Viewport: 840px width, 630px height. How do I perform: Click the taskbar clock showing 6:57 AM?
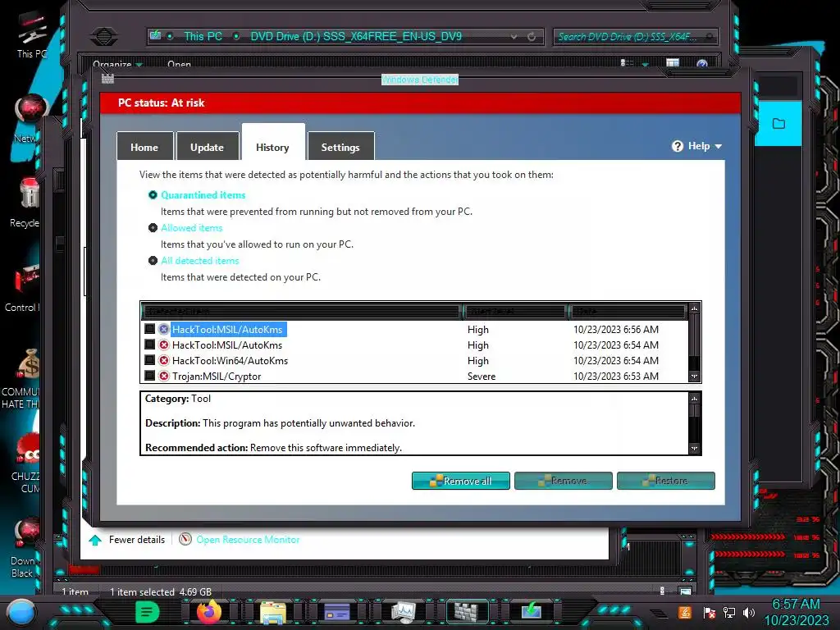[x=796, y=612]
